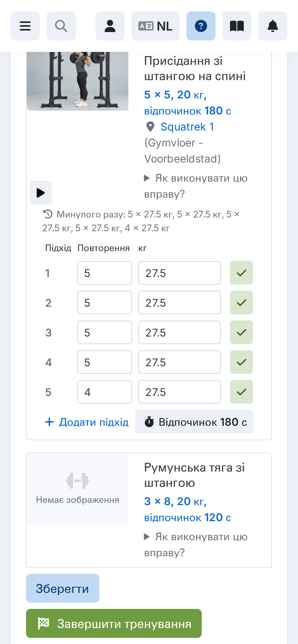Viewport: 298px width, 644px height.
Task: Toggle completion check for set 1
Action: (241, 273)
